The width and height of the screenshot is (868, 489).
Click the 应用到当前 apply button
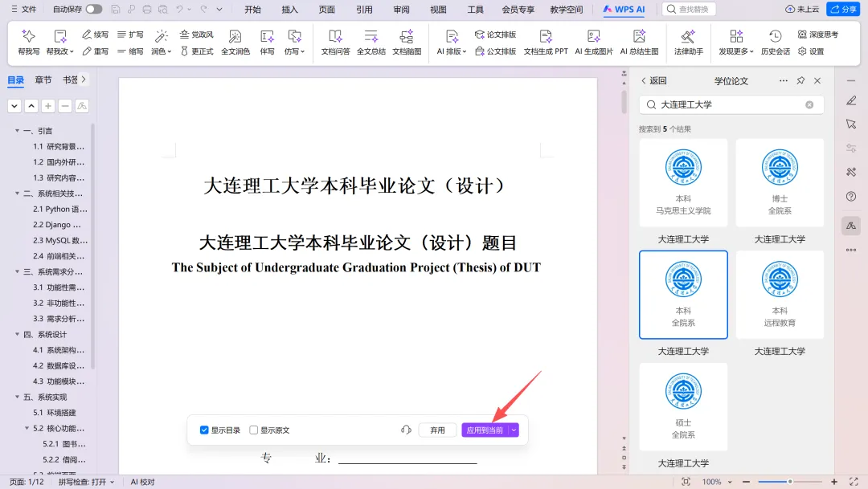[485, 430]
